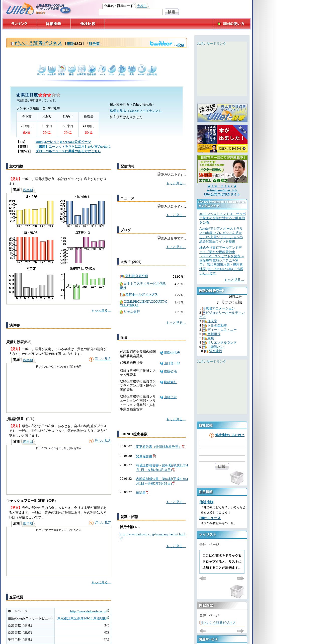Image resolution: width=322 pixels, height=644 pixels.
Task: Open the 株価 line chart icon
Action: coord(71,70)
